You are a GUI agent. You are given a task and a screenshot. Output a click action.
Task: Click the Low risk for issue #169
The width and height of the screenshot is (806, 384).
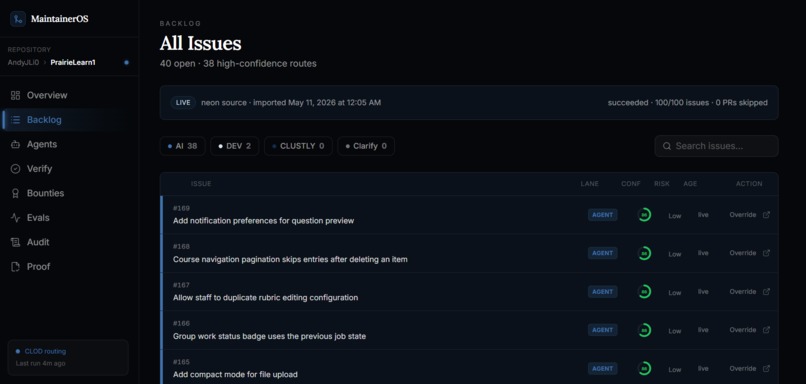click(x=674, y=216)
